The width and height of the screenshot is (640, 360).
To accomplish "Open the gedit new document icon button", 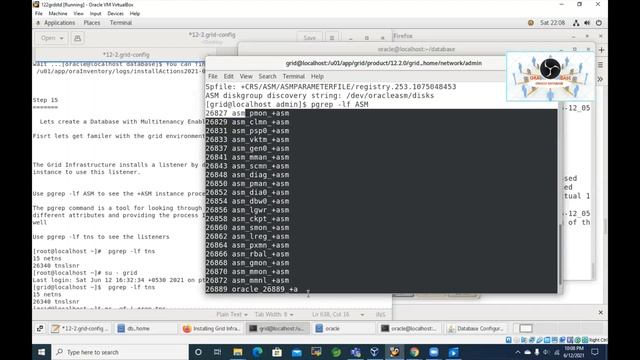I will pos(77,38).
